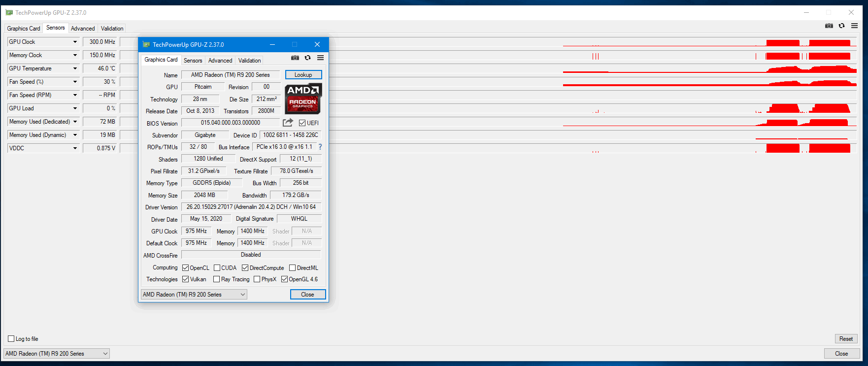Click the 46.0 °C temperature value
Viewport: 868px width, 366px height.
100,68
